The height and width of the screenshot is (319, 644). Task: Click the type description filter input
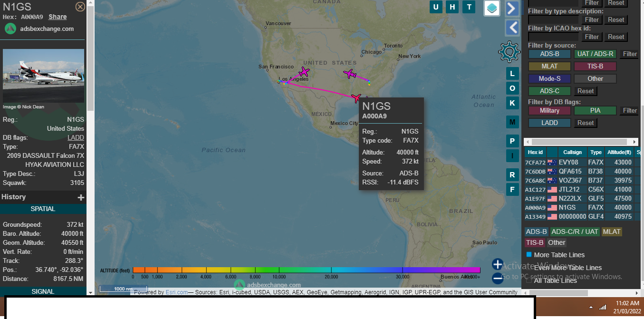(554, 19)
